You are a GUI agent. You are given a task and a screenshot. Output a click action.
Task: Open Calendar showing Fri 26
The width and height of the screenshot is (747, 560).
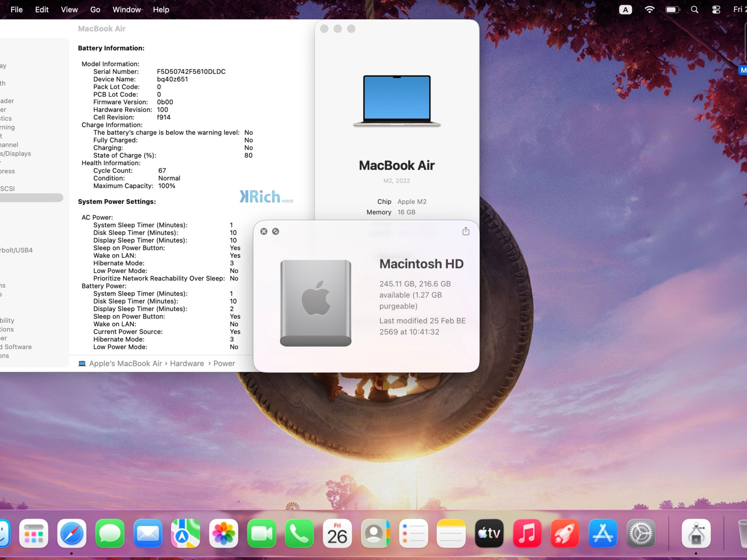[x=337, y=533]
